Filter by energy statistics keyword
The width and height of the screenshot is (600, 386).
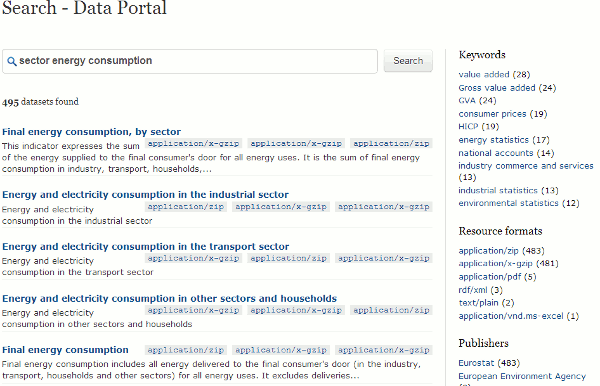pyautogui.click(x=493, y=140)
